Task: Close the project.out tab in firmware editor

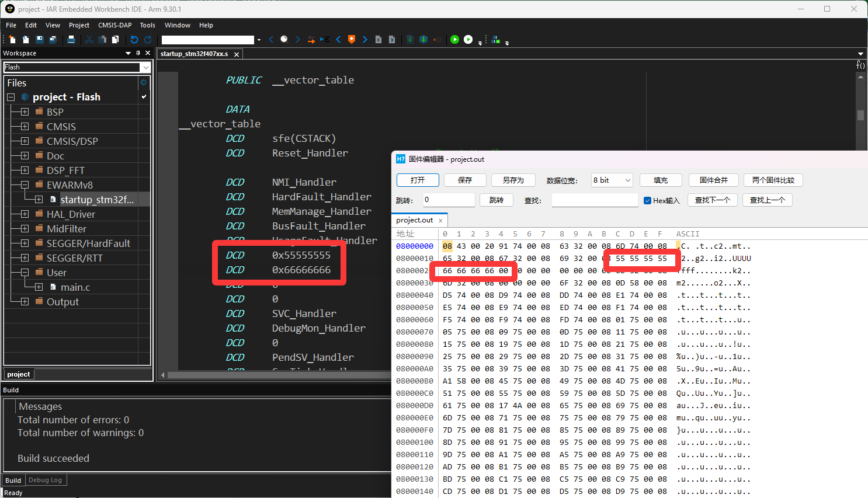Action: click(440, 221)
